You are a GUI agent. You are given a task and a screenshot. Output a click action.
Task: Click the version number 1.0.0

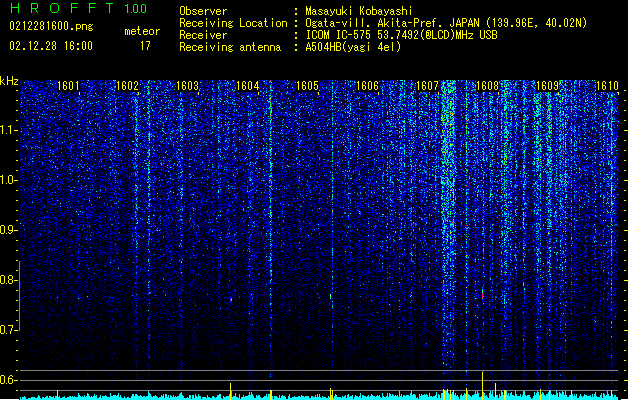(135, 9)
